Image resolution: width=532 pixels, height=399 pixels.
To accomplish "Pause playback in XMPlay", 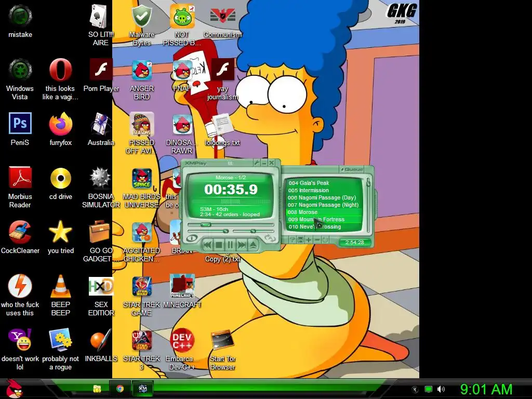I will [x=230, y=245].
